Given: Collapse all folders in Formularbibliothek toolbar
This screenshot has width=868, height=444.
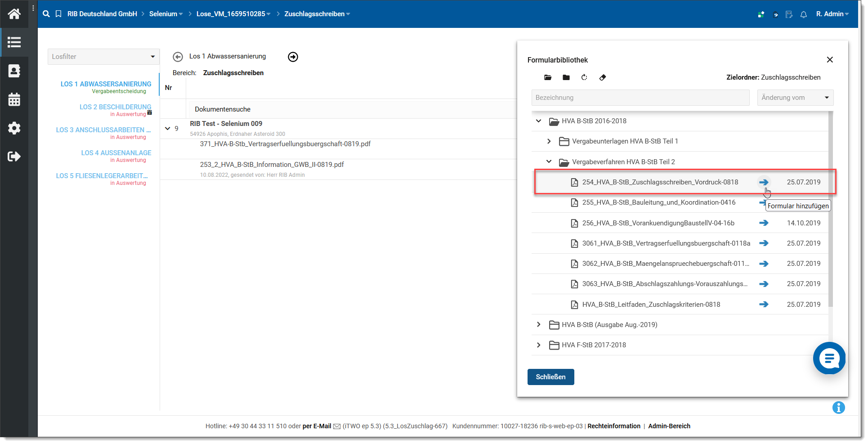Looking at the screenshot, I should tap(566, 77).
